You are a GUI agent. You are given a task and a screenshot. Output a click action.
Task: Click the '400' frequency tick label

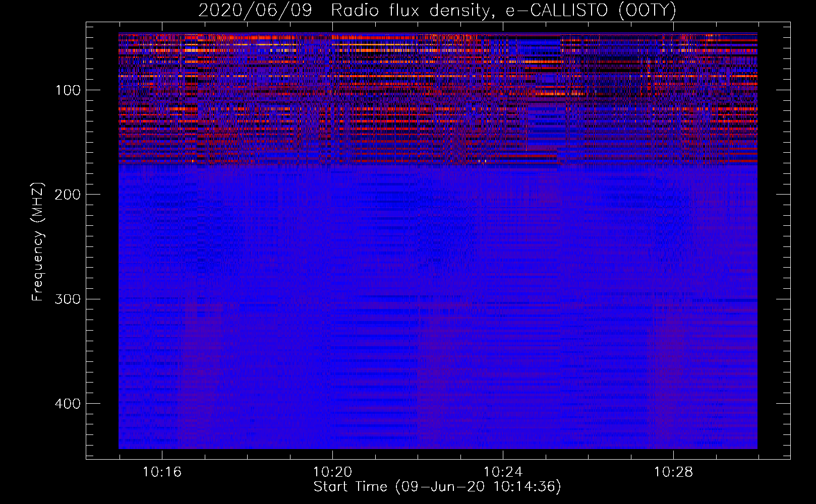click(x=67, y=404)
